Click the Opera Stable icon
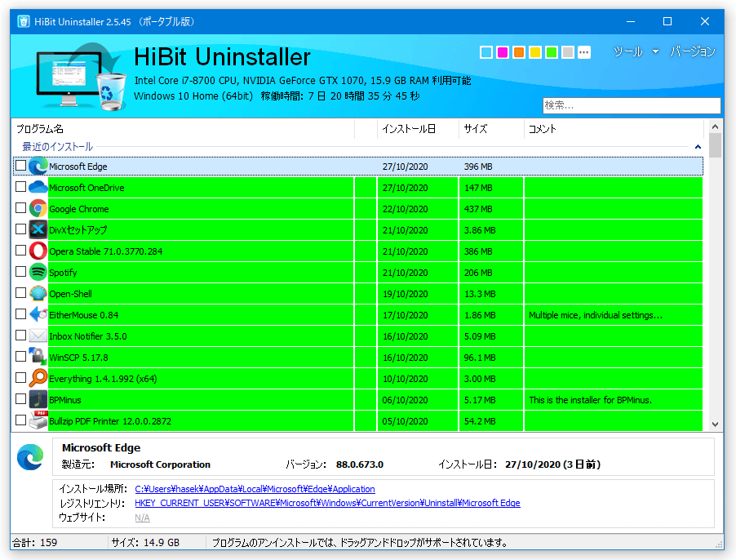This screenshot has height=560, width=736. coord(38,251)
